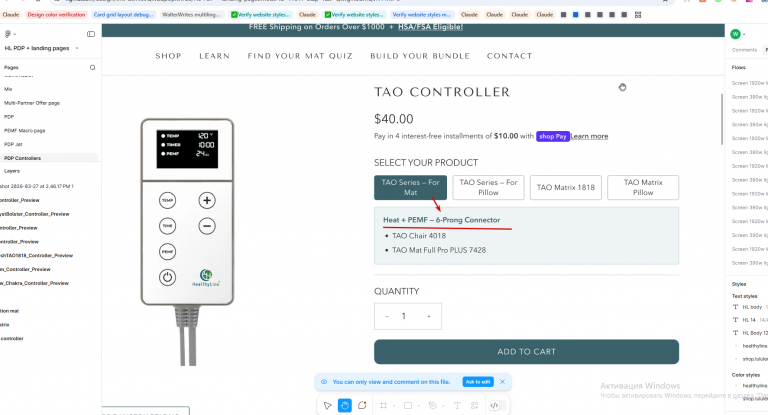This screenshot has height=415, width=768.
Task: Open the Design color verification bookmark
Action: pyautogui.click(x=56, y=15)
